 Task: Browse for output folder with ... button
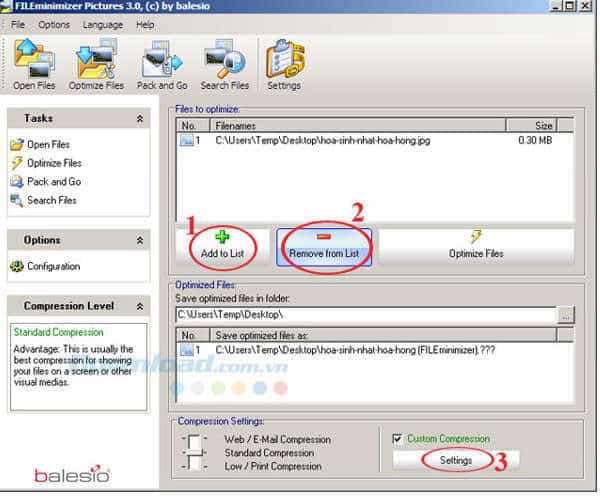pyautogui.click(x=566, y=315)
